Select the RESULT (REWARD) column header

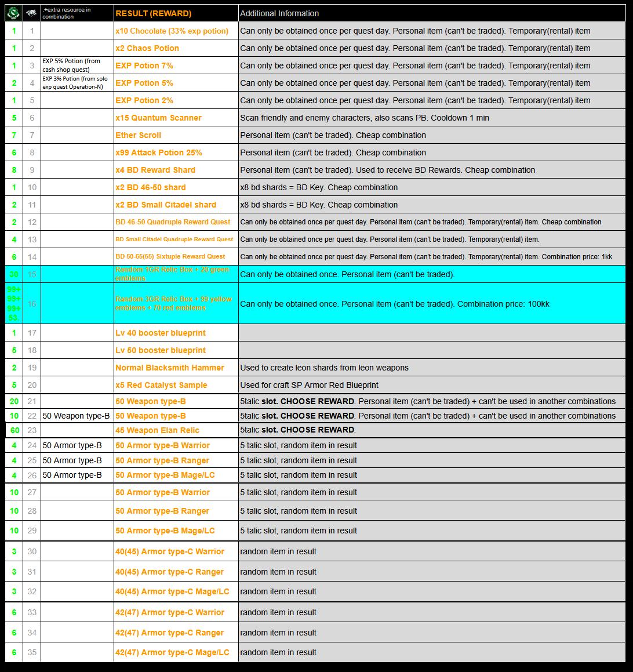pyautogui.click(x=154, y=13)
